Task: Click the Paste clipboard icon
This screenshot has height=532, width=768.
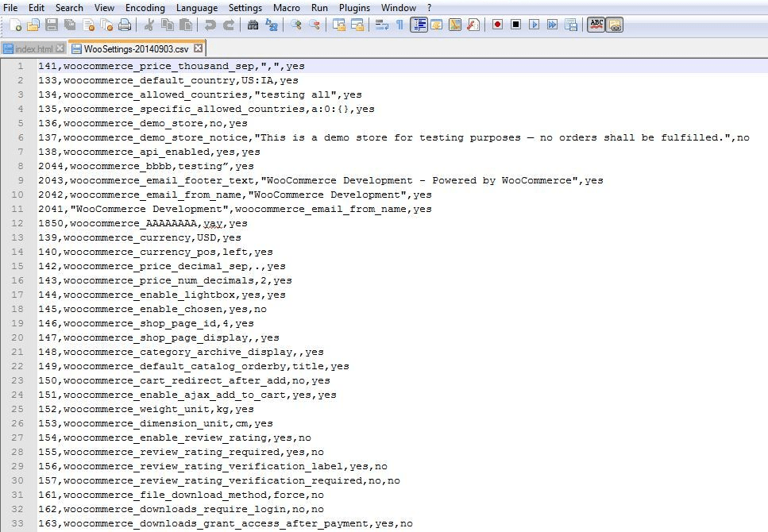Action: point(186,25)
